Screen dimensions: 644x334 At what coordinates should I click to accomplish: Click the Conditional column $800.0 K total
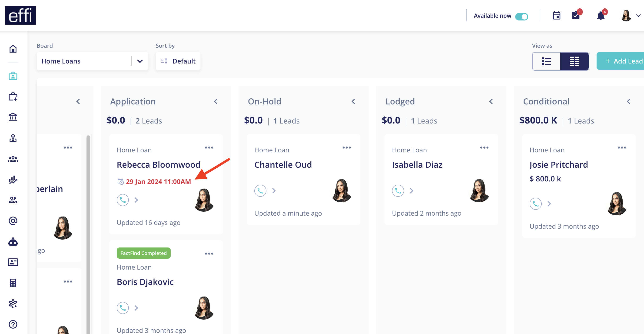click(x=538, y=120)
